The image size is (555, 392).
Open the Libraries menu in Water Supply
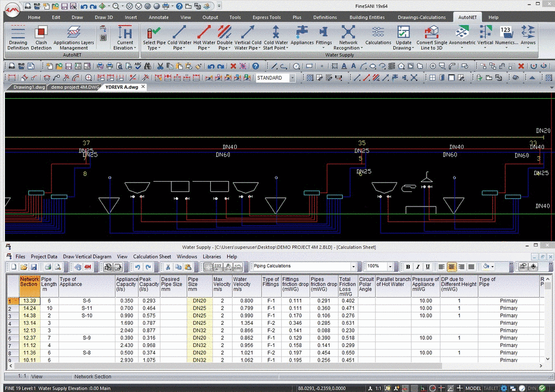point(212,256)
